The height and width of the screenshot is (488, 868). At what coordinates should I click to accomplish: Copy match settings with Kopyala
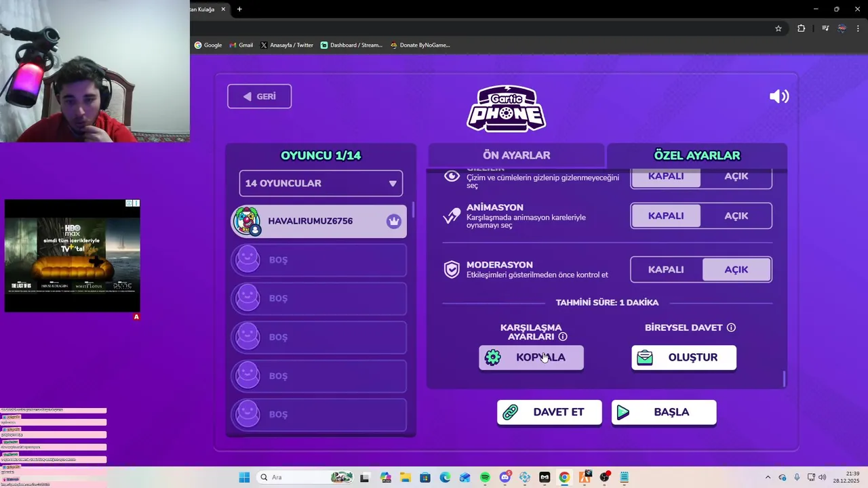531,357
